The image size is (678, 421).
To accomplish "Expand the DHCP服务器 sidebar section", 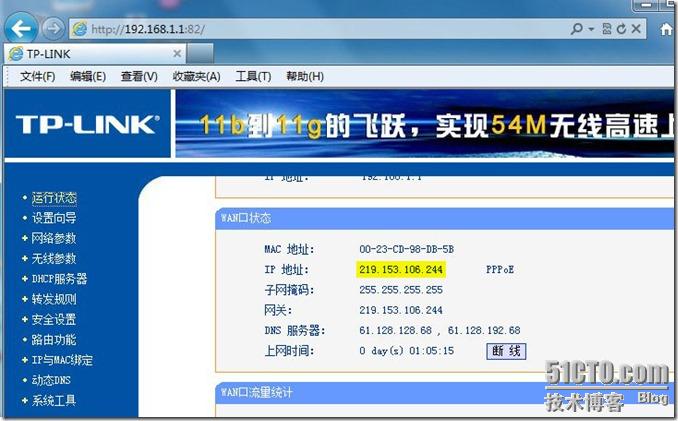I will [x=58, y=279].
